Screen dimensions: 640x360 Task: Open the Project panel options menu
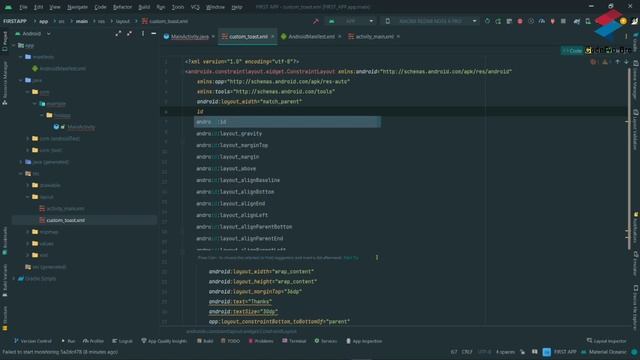[143, 33]
